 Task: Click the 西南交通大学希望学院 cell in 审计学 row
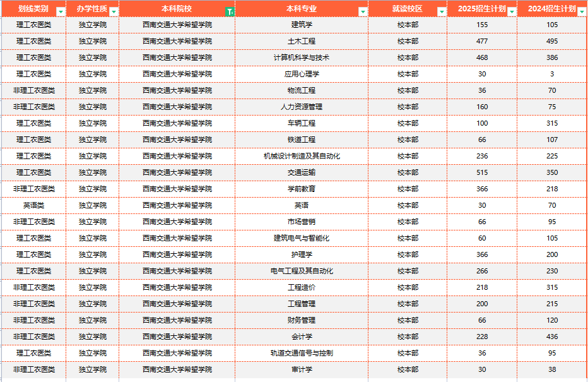[177, 369]
